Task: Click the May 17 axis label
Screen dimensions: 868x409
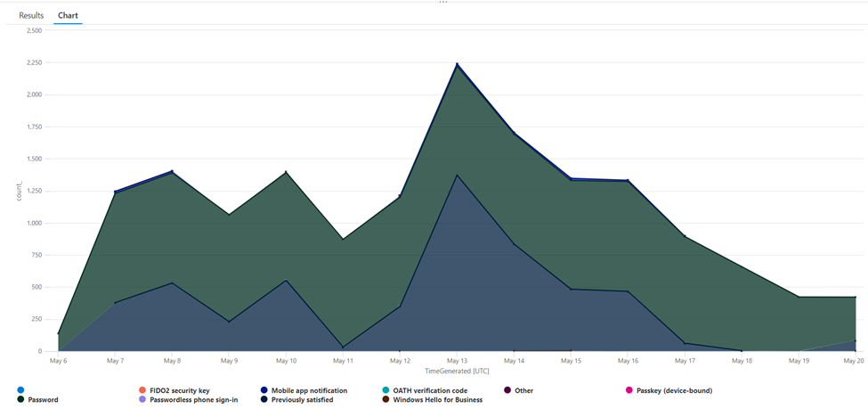Action: click(685, 360)
